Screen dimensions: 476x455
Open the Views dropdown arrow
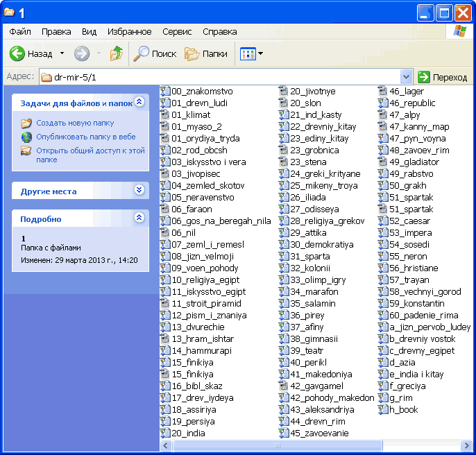point(260,53)
